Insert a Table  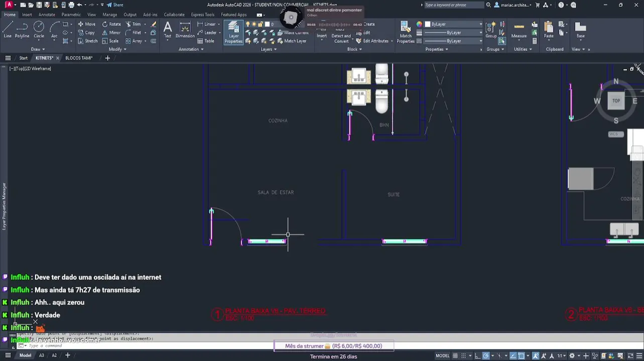205,41
